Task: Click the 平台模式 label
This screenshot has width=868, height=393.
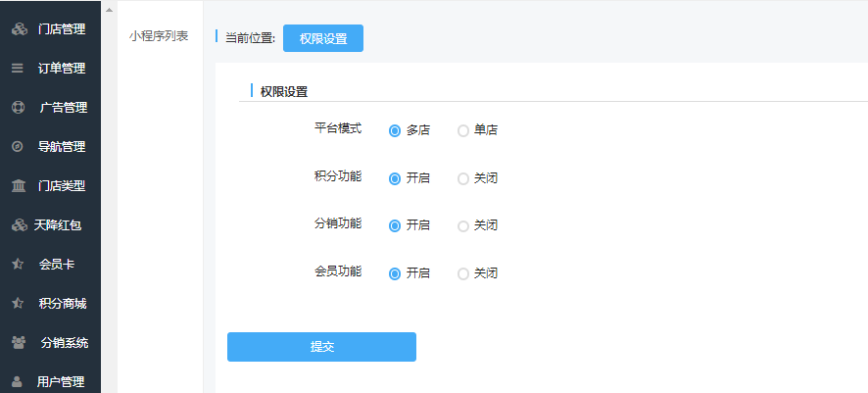Action: click(338, 128)
